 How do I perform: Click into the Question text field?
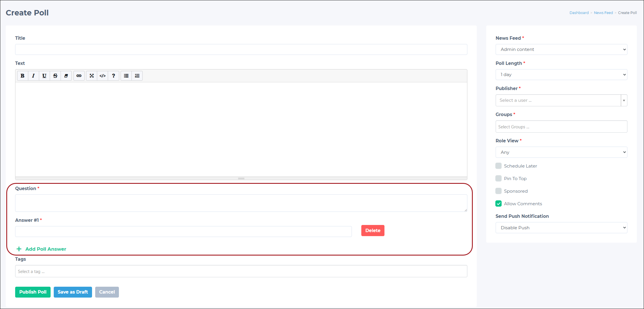pyautogui.click(x=241, y=203)
